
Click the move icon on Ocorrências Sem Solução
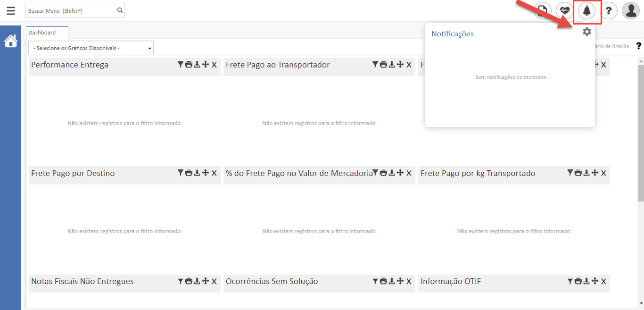pos(400,281)
